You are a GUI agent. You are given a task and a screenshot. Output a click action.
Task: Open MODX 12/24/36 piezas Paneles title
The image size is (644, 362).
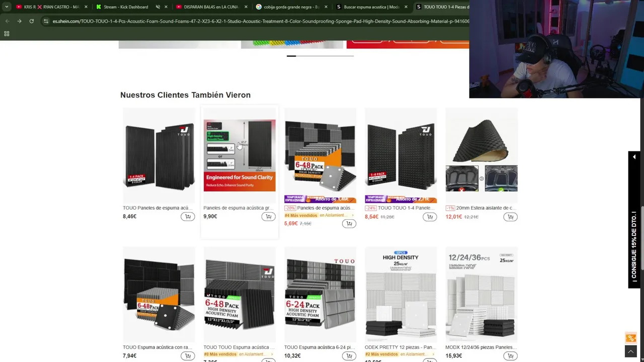(480, 347)
